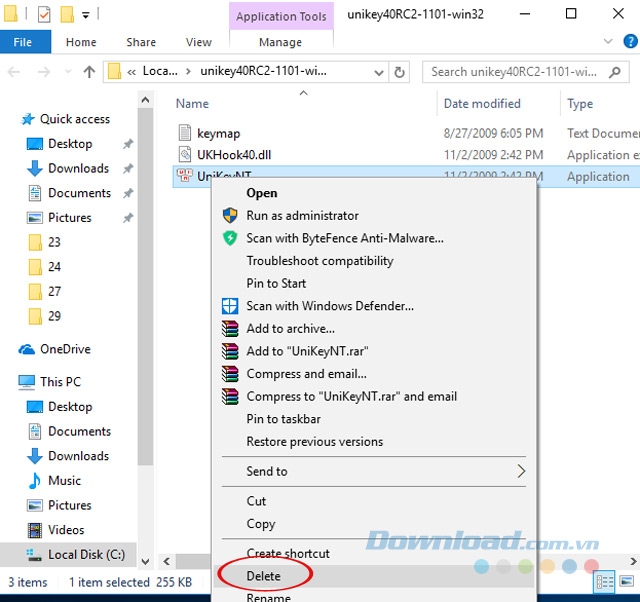Choose Delete from the context menu
The height and width of the screenshot is (602, 640).
click(x=264, y=576)
